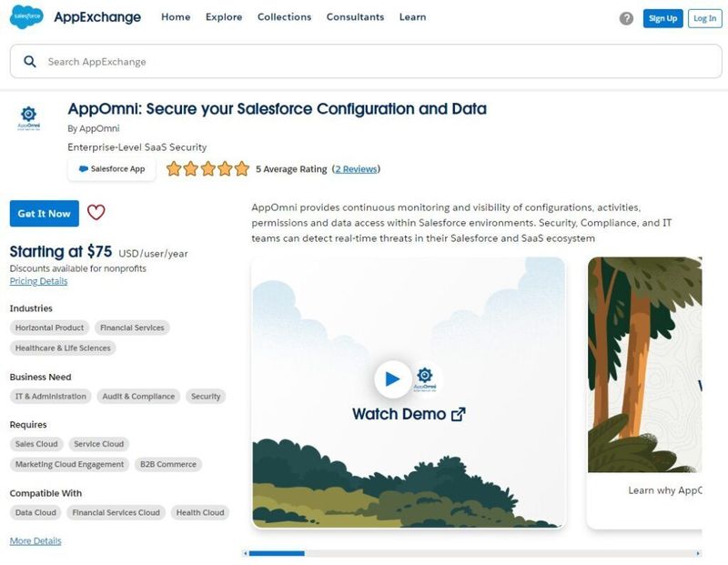Click the carousel right arrow
728x565 pixels.
coord(698,553)
